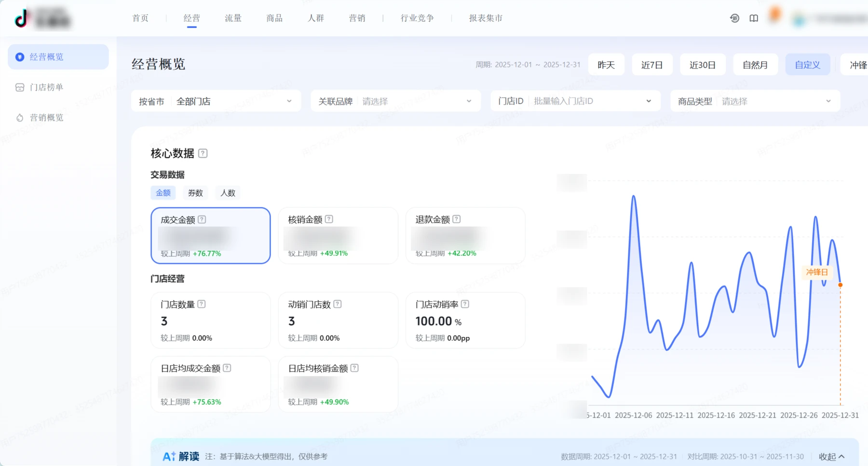The width and height of the screenshot is (868, 466).
Task: Select the 冲锋 period button
Action: [x=854, y=65]
